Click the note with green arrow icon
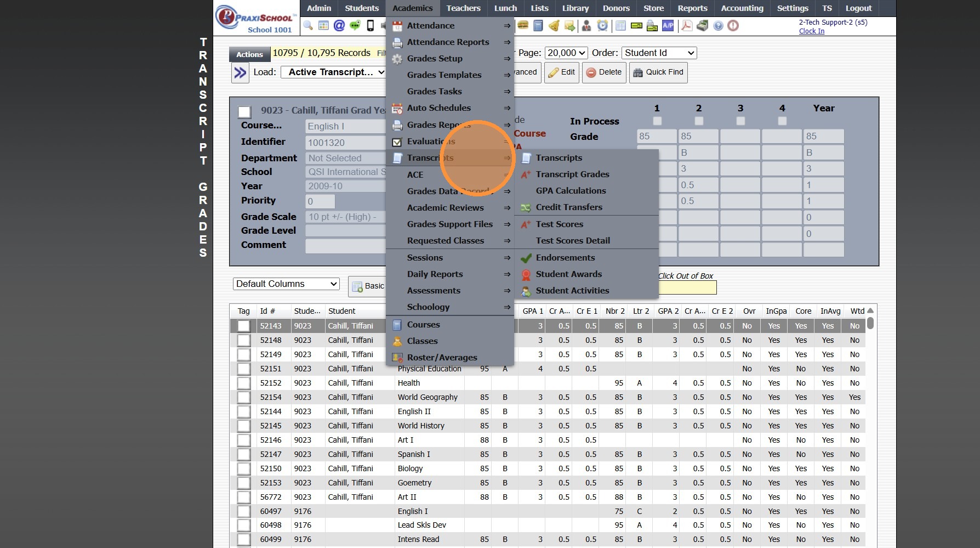 pyautogui.click(x=570, y=26)
